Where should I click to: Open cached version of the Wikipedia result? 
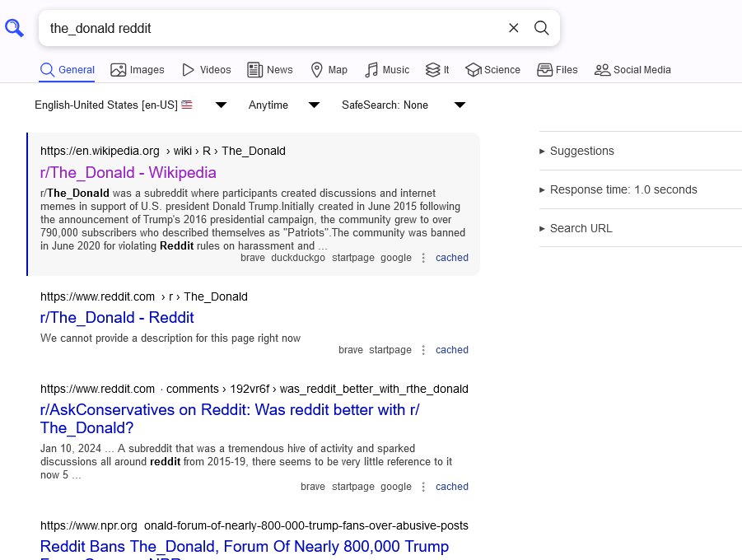452,258
